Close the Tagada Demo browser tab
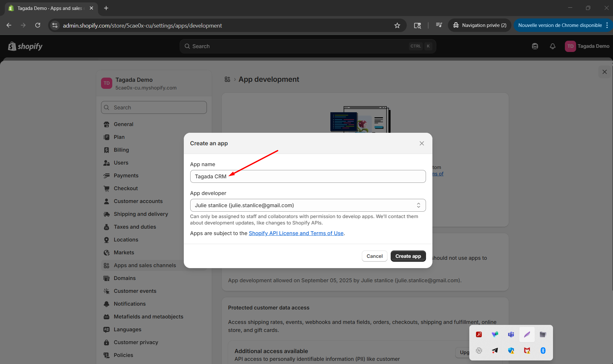Image resolution: width=613 pixels, height=364 pixels. (91, 8)
